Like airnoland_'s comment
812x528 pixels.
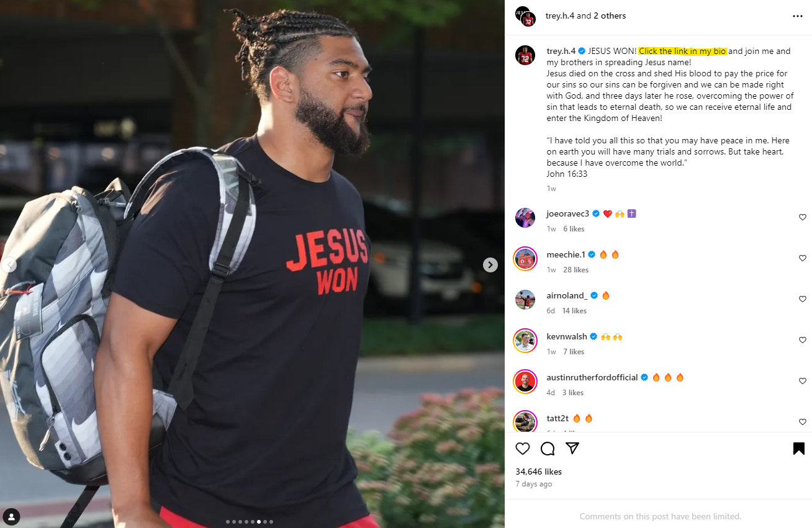(802, 299)
